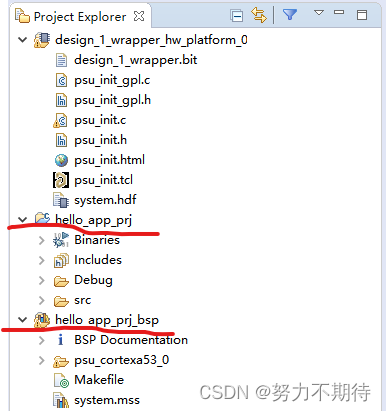
Task: Click the psu_cortexa53_0 folder icon
Action: (61, 361)
